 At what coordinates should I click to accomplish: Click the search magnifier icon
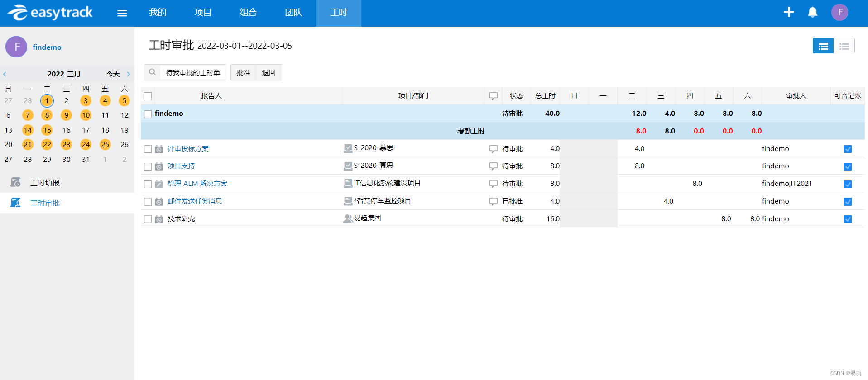tap(152, 72)
